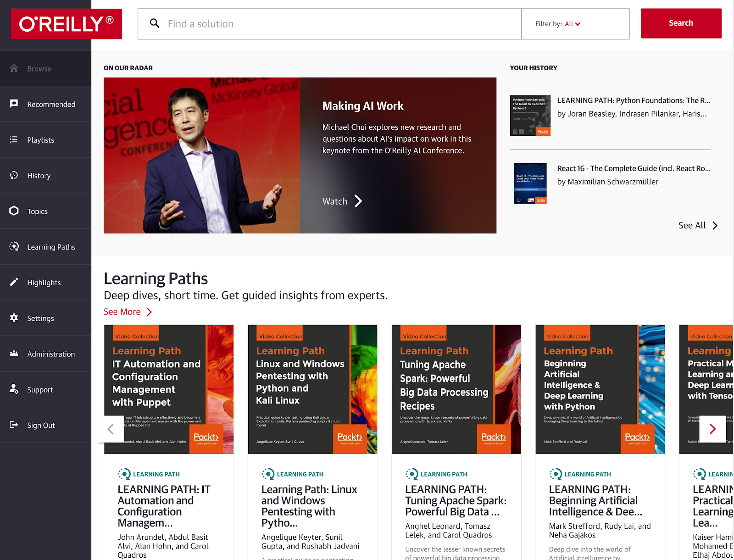
Task: Click the Administration group icon
Action: 14,354
